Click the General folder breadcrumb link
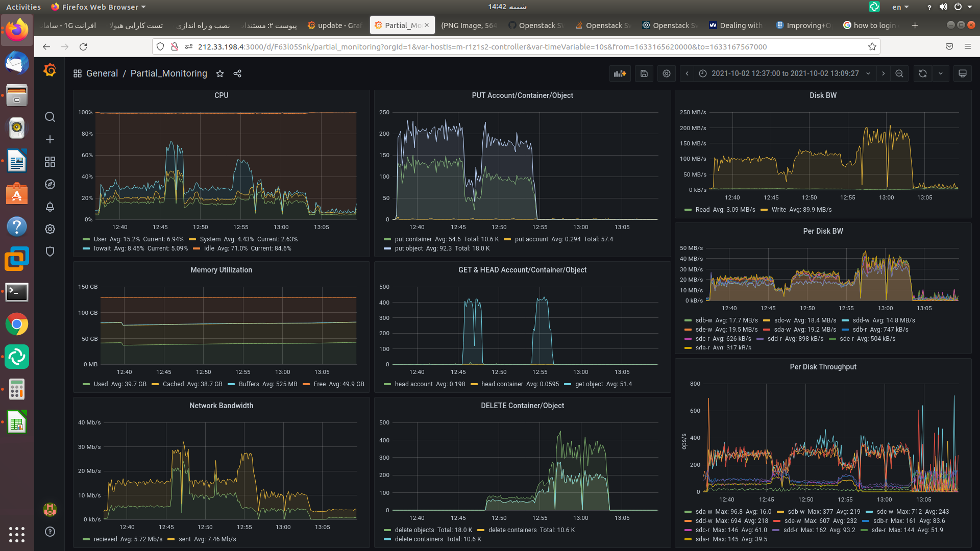This screenshot has width=980, height=551. point(102,73)
